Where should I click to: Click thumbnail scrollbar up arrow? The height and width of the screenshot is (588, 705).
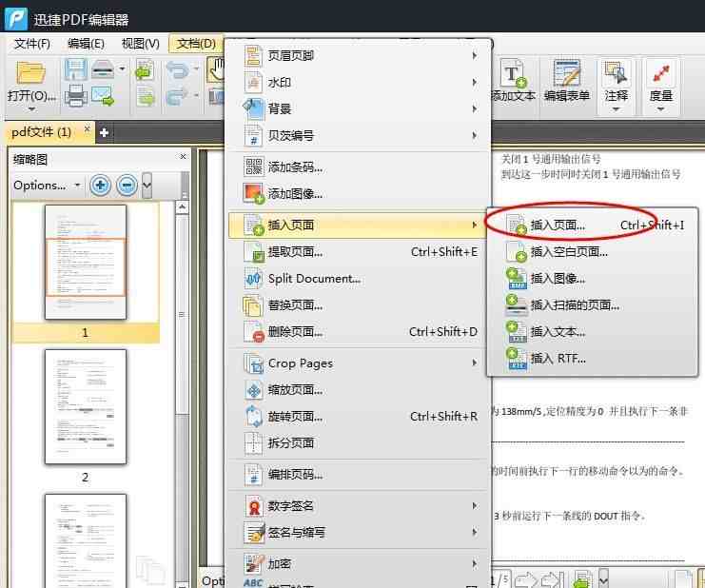(x=182, y=207)
